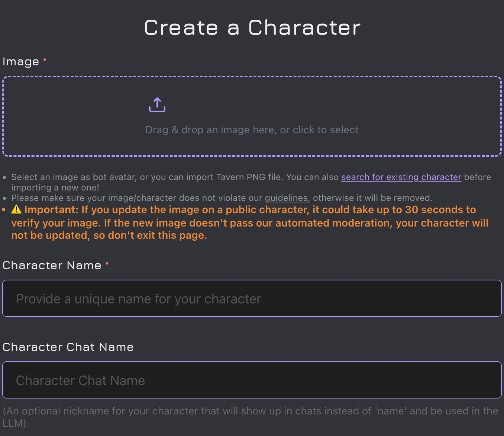Click the optional nickname helper text

[x=250, y=411]
